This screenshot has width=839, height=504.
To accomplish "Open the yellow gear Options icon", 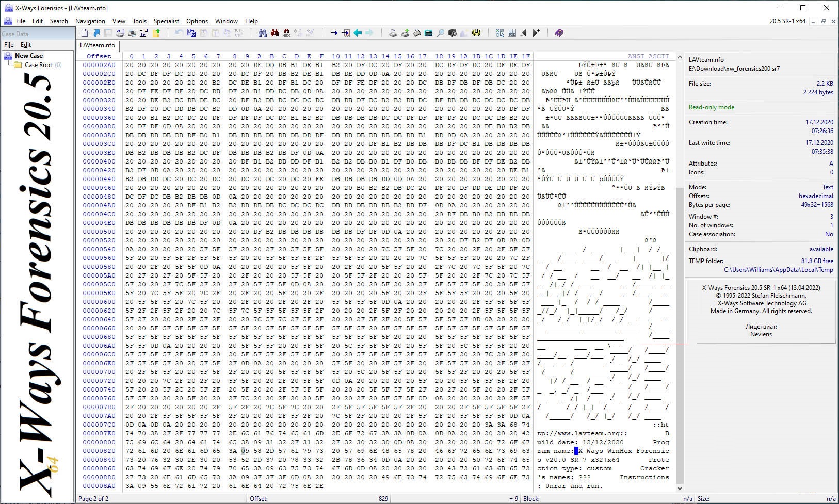I will (x=476, y=33).
